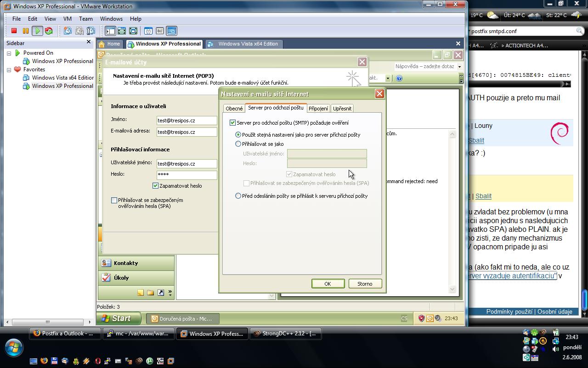
Task: Toggle 'Zapamatovat heslo' in E-mailové účty dialog
Action: tap(155, 185)
